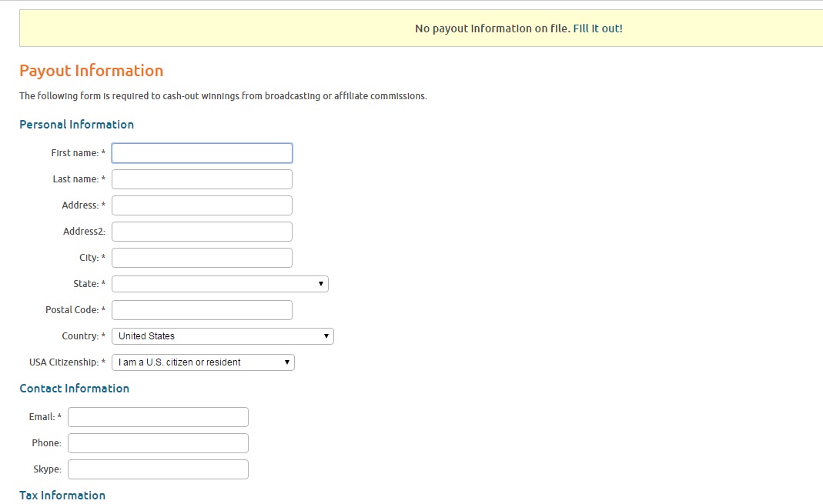Focus the City input box

point(202,258)
